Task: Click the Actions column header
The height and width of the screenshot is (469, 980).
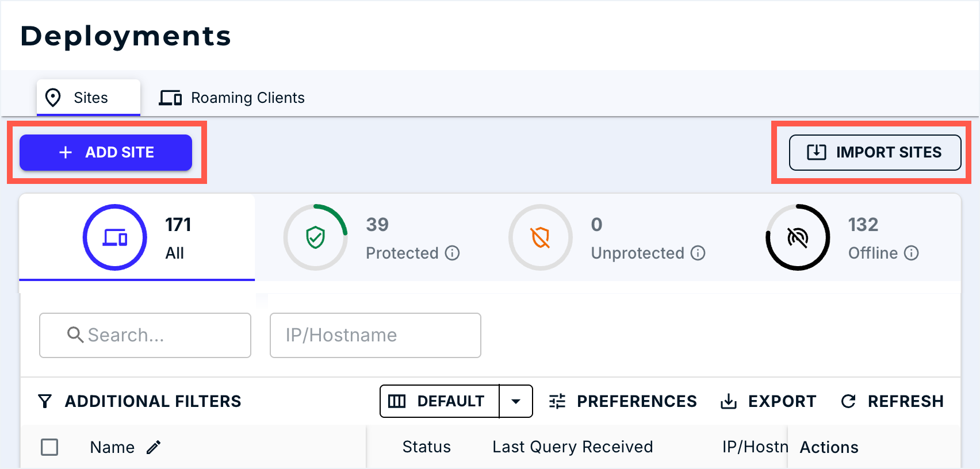Action: [829, 447]
